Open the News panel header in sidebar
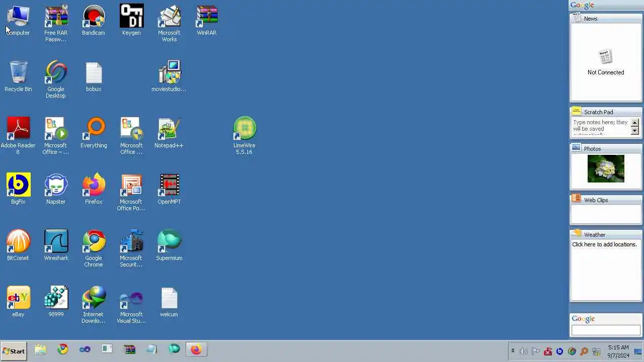The height and width of the screenshot is (362, 644). pyautogui.click(x=606, y=19)
